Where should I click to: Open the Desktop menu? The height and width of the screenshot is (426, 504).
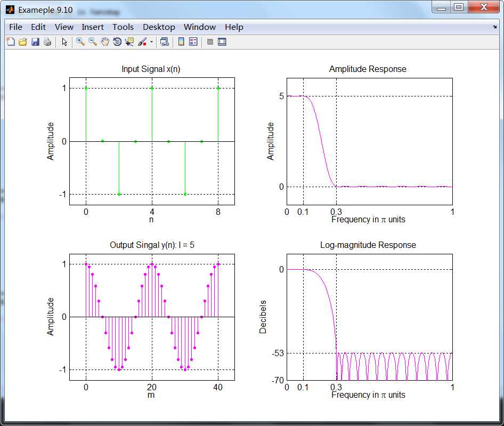pyautogui.click(x=159, y=27)
